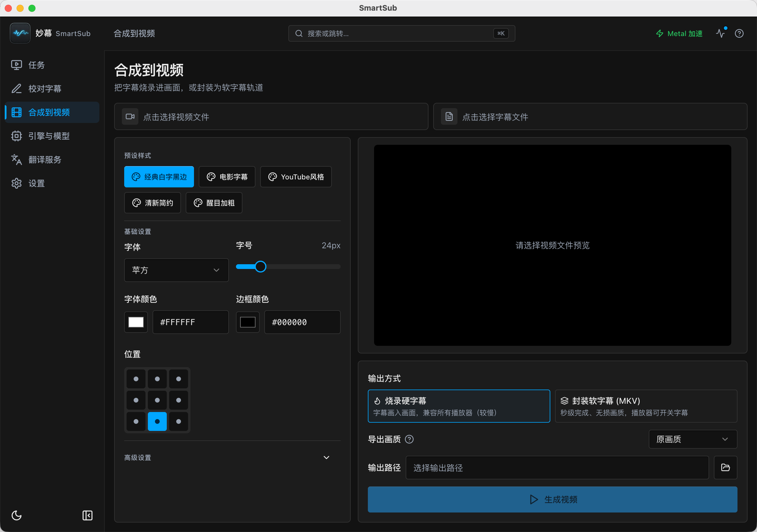Set subtitle position to bottom-left

coord(136,421)
